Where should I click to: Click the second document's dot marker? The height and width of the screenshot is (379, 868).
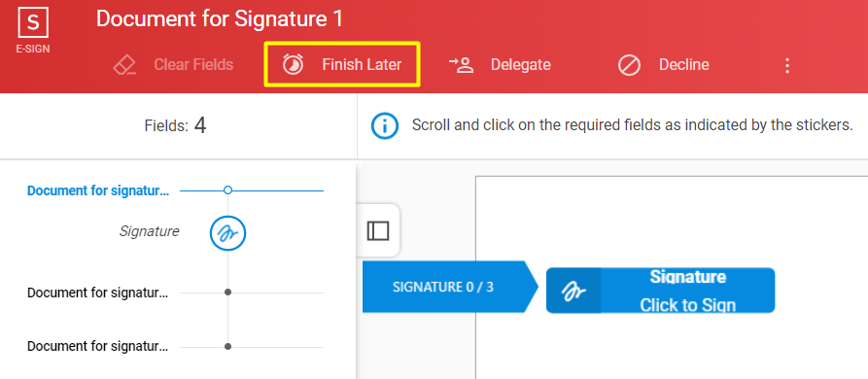(227, 293)
